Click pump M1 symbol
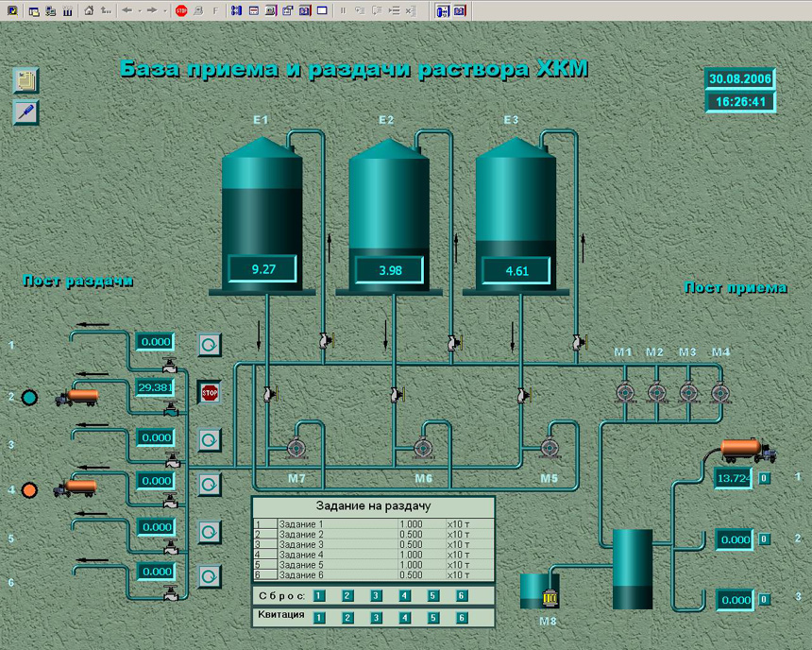 tap(625, 392)
